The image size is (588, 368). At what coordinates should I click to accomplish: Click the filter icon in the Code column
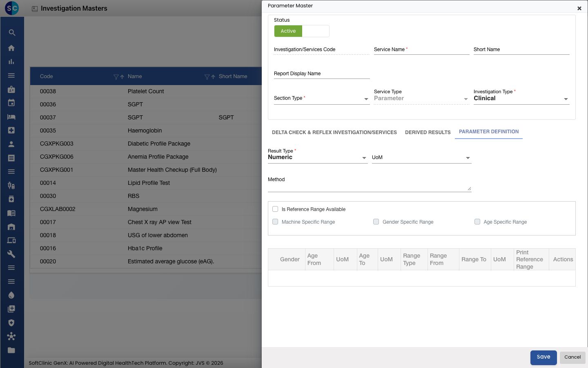[116, 77]
